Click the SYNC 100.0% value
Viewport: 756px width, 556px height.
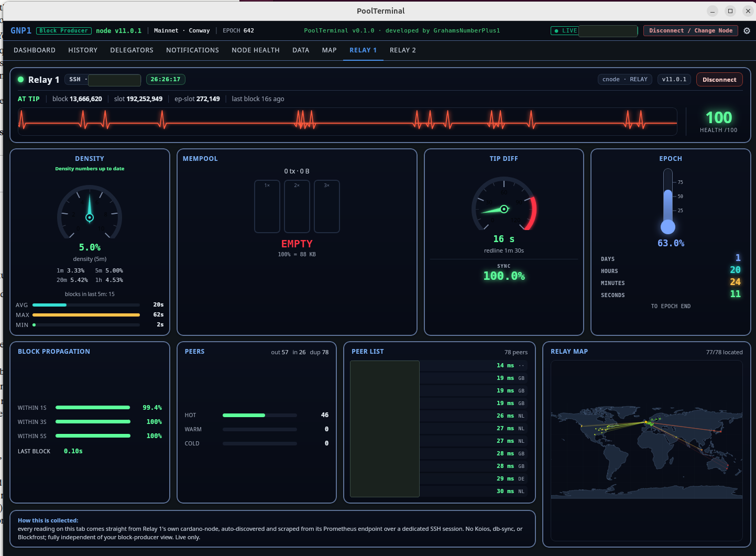pyautogui.click(x=504, y=276)
